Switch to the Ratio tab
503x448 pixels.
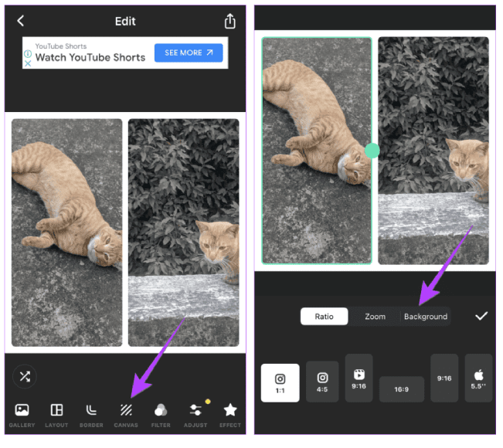(x=324, y=317)
